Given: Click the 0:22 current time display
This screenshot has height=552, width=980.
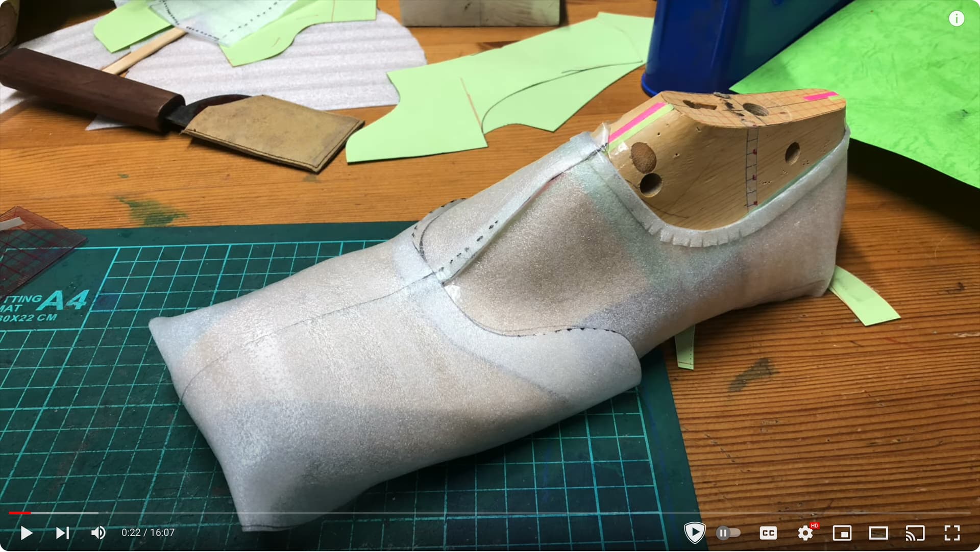Looking at the screenshot, I should coord(131,533).
